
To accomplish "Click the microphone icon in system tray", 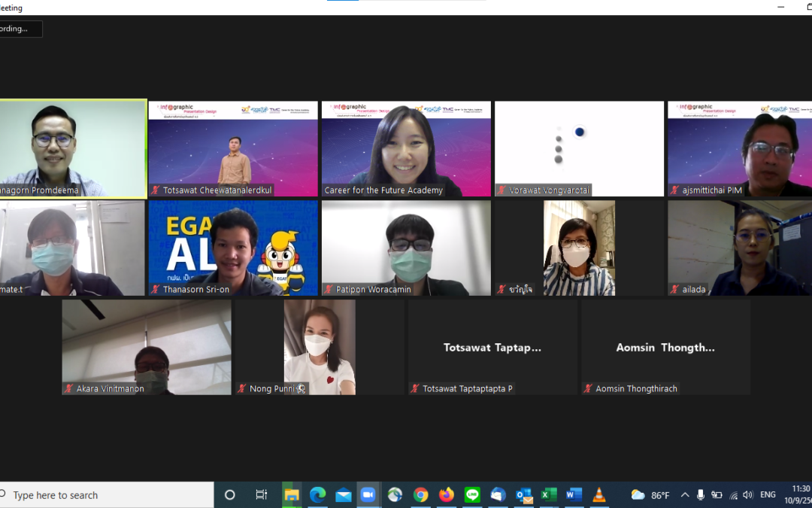I will (701, 494).
